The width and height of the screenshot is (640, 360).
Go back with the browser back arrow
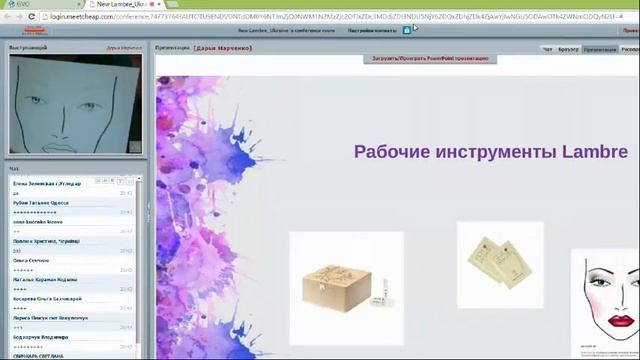click(7, 17)
